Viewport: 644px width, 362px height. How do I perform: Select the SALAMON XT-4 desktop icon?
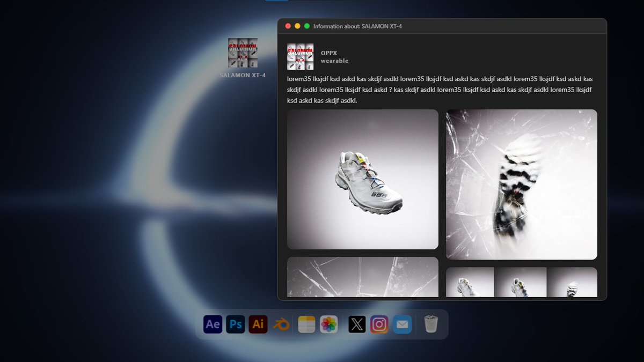[x=243, y=53]
